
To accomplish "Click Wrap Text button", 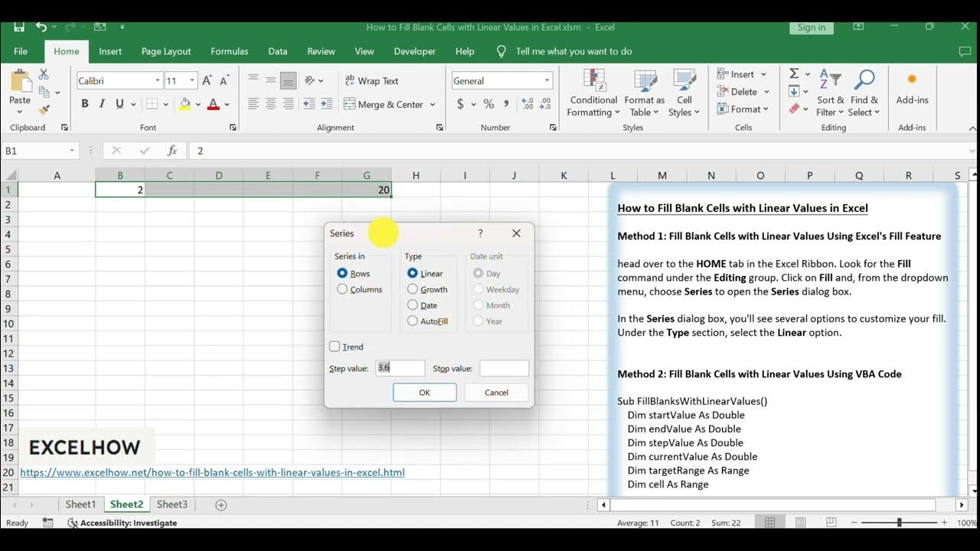I will tap(371, 80).
